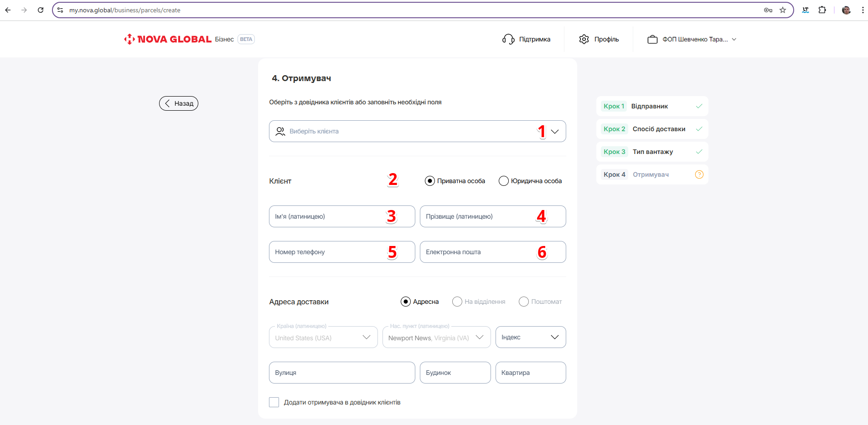Open the browser extensions puzzle icon
This screenshot has width=868, height=425.
pos(822,10)
